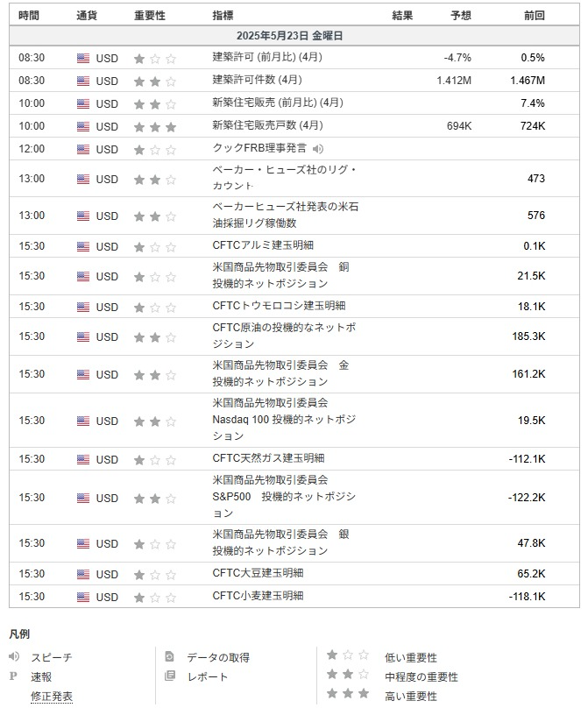Click the US flag in the 08:30 建築許可 (前月比) row
Viewport: 588px width, 708px height.
tap(83, 58)
